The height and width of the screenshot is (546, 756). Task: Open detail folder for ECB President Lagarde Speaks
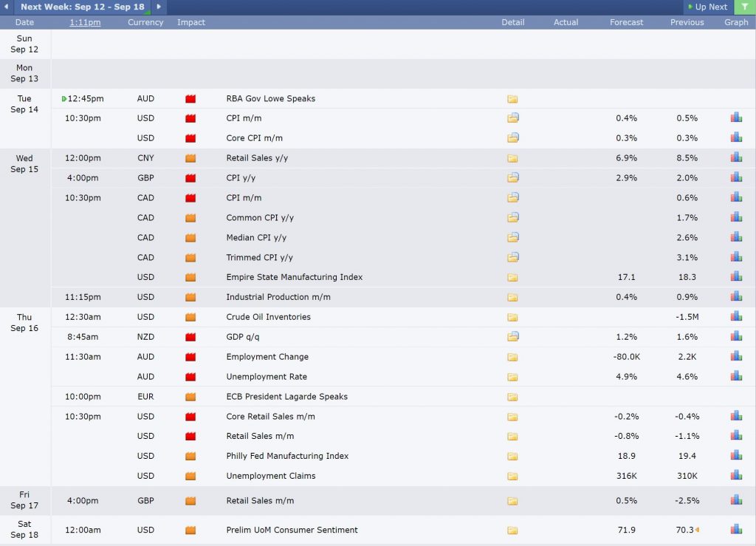click(512, 397)
